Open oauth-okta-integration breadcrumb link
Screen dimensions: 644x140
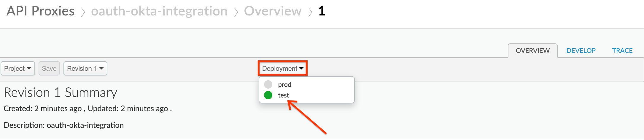pyautogui.click(x=159, y=11)
